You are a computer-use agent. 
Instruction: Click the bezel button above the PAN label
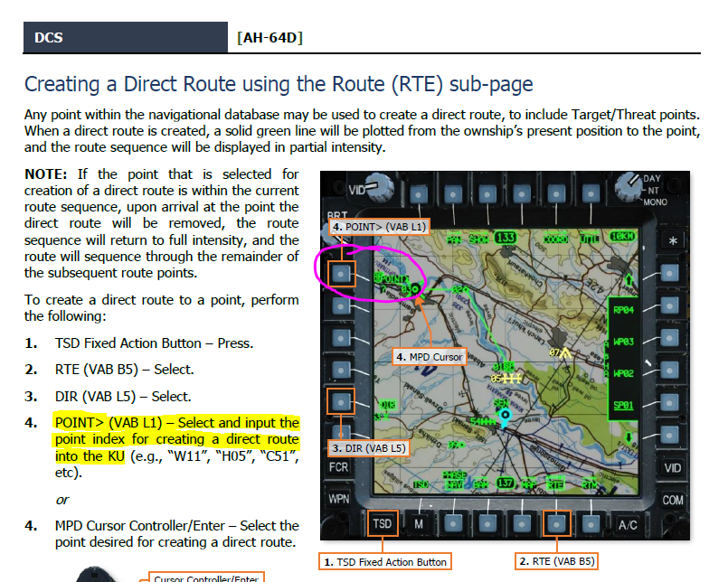tap(453, 194)
